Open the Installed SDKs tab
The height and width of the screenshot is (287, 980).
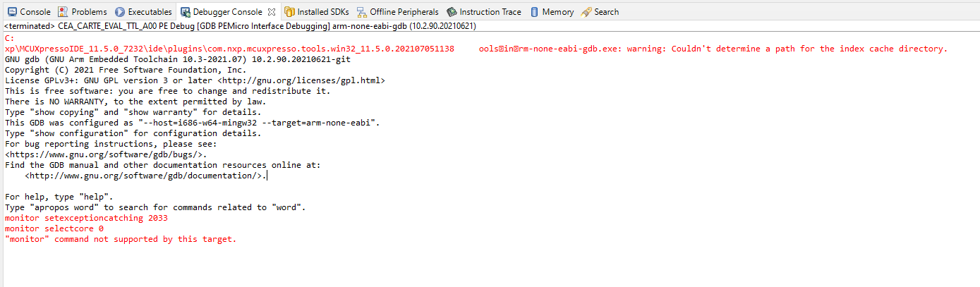(x=322, y=12)
